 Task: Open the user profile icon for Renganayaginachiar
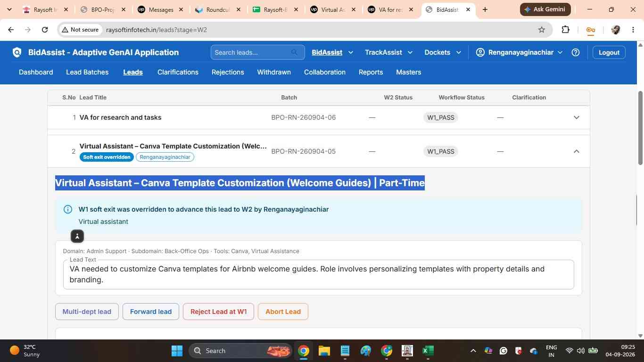pos(480,52)
